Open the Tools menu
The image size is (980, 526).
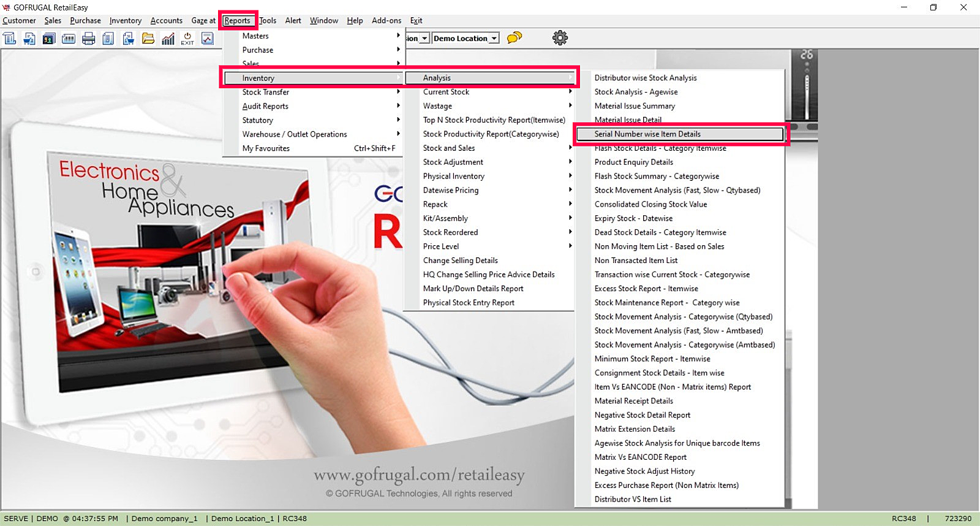[268, 20]
